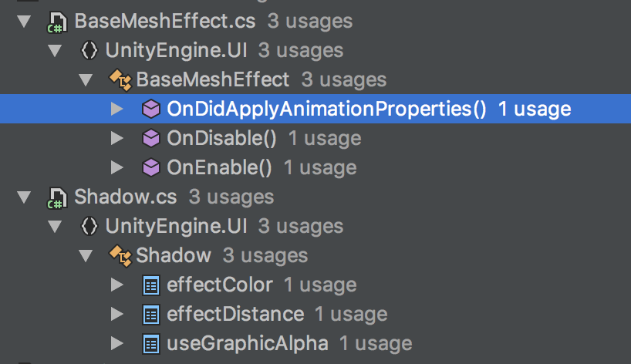631x364 pixels.
Task: Click the OnDisable() method cube icon
Action: point(151,138)
